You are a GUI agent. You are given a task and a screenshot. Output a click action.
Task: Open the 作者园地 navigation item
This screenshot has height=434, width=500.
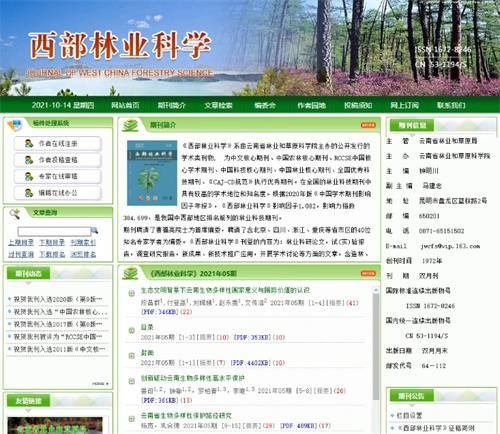click(312, 105)
